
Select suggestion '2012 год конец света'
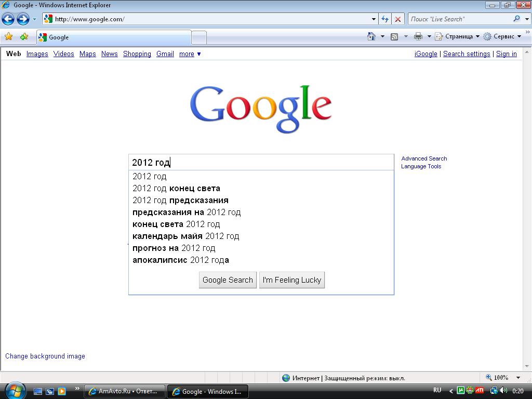(x=176, y=189)
